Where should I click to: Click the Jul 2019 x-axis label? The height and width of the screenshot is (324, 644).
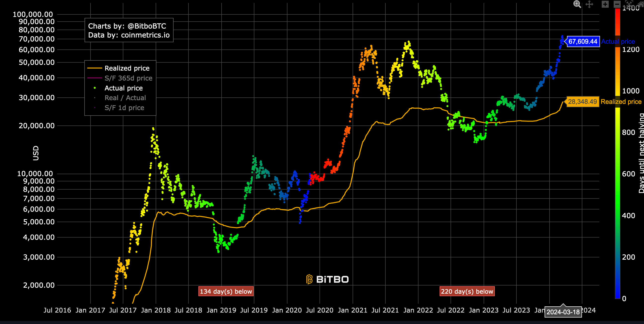coord(254,310)
